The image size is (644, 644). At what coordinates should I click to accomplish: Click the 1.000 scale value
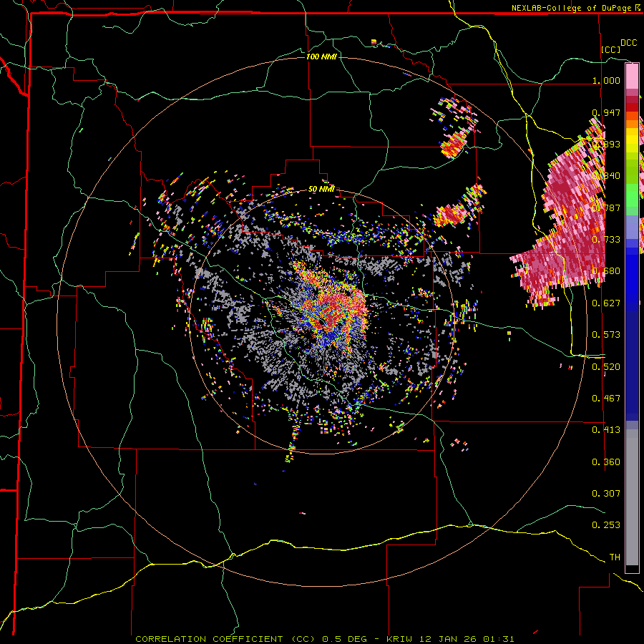(606, 80)
